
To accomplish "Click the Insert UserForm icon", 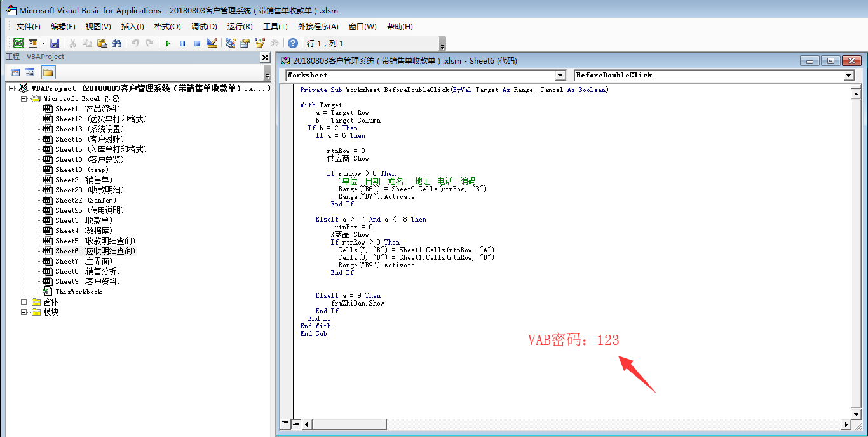I will (33, 43).
